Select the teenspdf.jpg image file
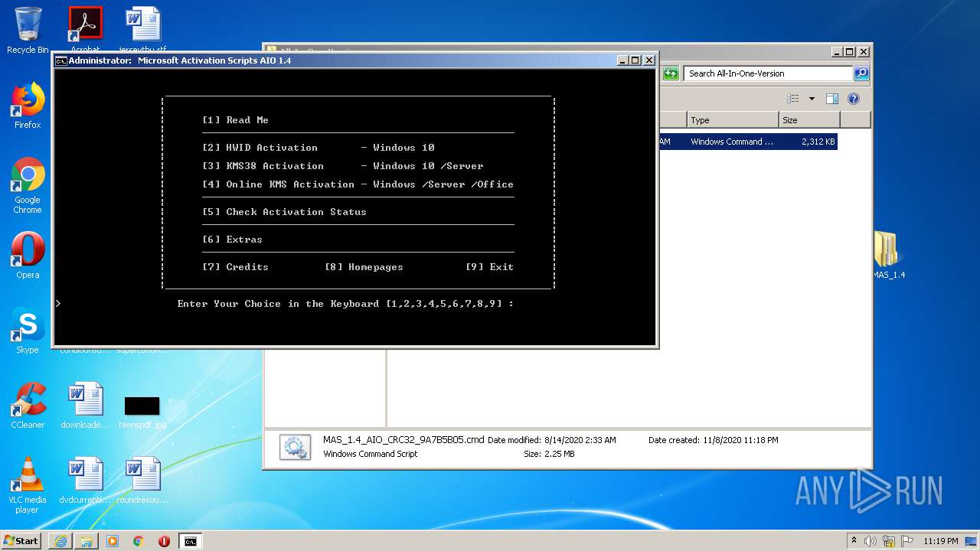Screen dimensions: 980x551 click(x=142, y=412)
